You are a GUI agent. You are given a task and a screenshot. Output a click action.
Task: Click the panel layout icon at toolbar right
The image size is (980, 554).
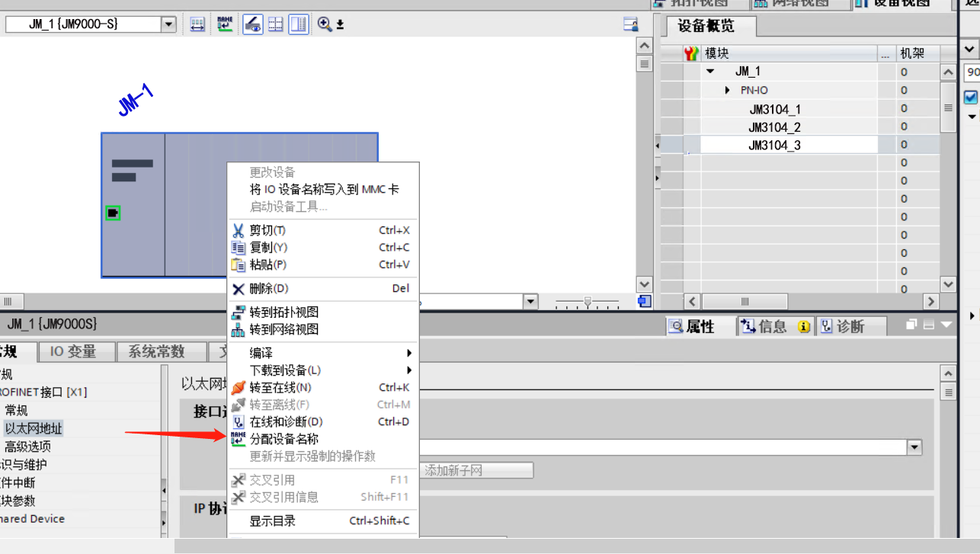tap(630, 24)
